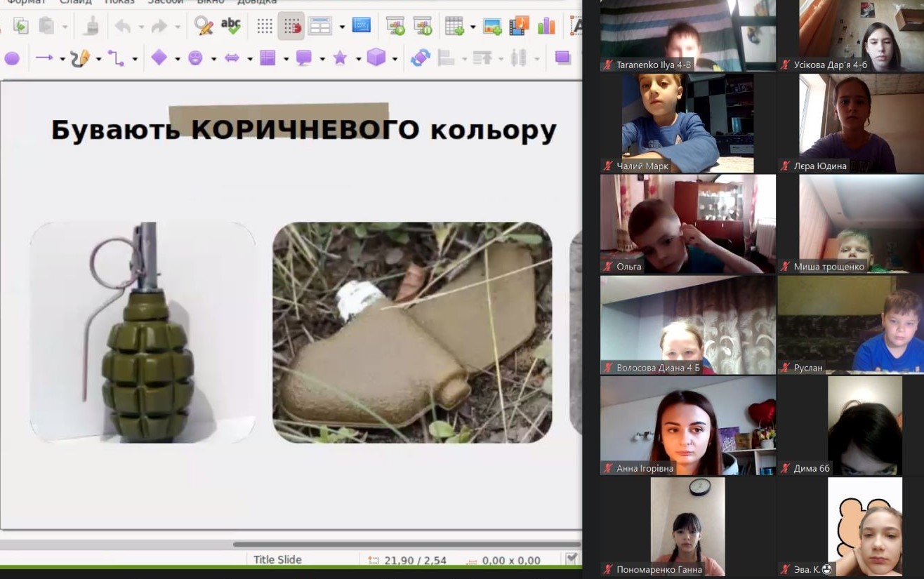The width and height of the screenshot is (924, 579).
Task: Open the Paste options dropdown arrow
Action: 65,27
